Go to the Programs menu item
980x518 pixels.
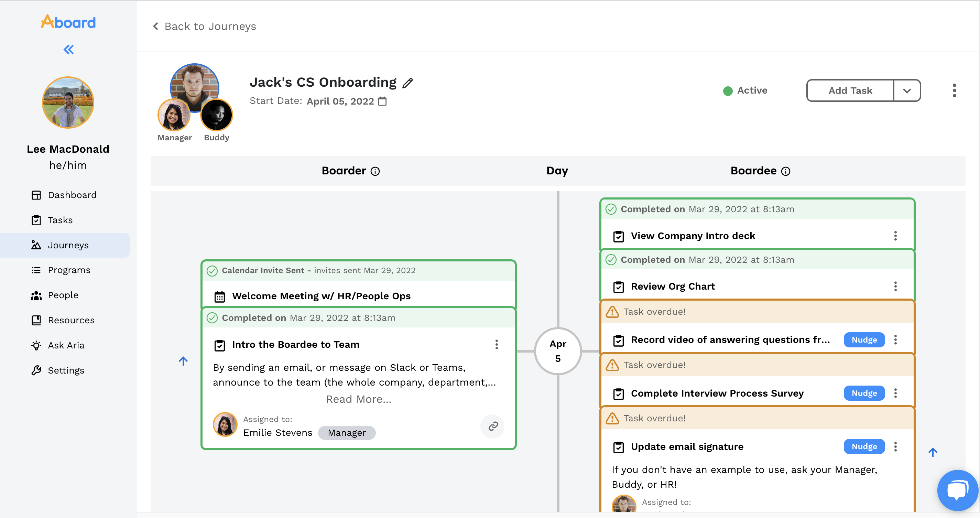pyautogui.click(x=69, y=270)
